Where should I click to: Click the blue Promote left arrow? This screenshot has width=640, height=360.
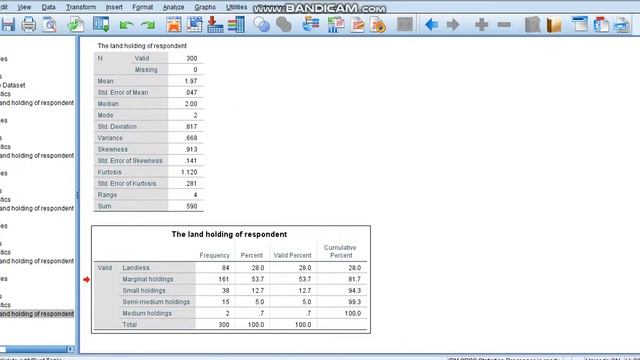431,25
